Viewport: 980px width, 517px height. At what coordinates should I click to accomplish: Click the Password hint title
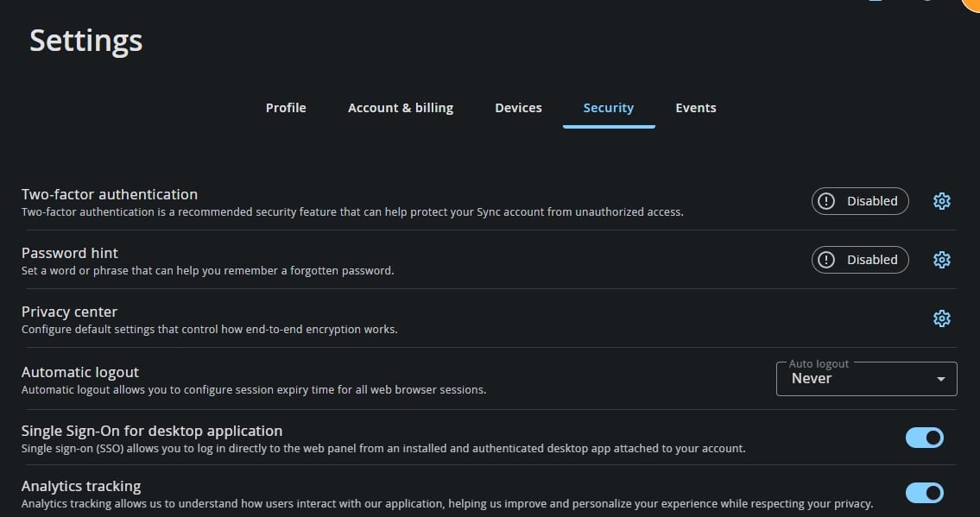(x=69, y=253)
